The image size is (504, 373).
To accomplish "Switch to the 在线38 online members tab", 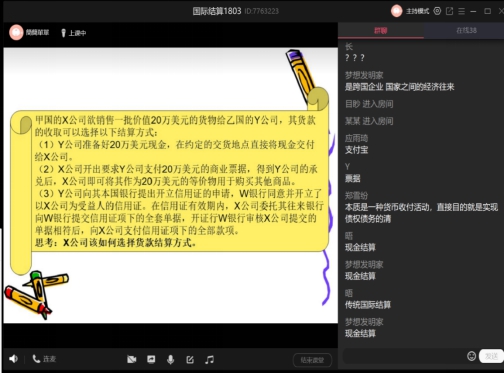I will tap(466, 30).
